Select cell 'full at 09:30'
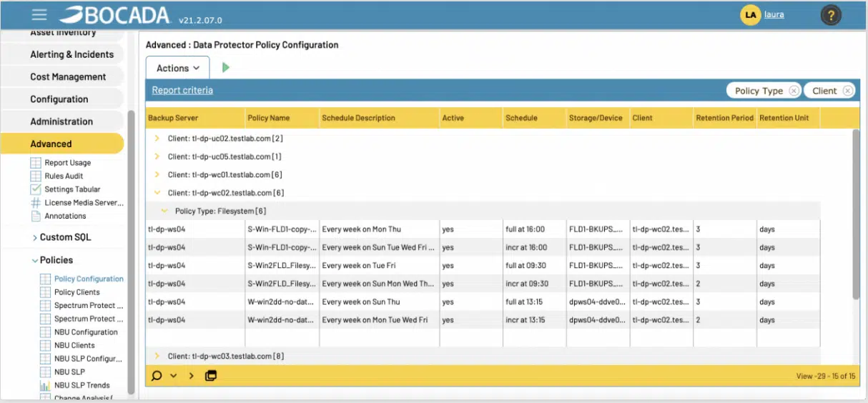 tap(534, 265)
